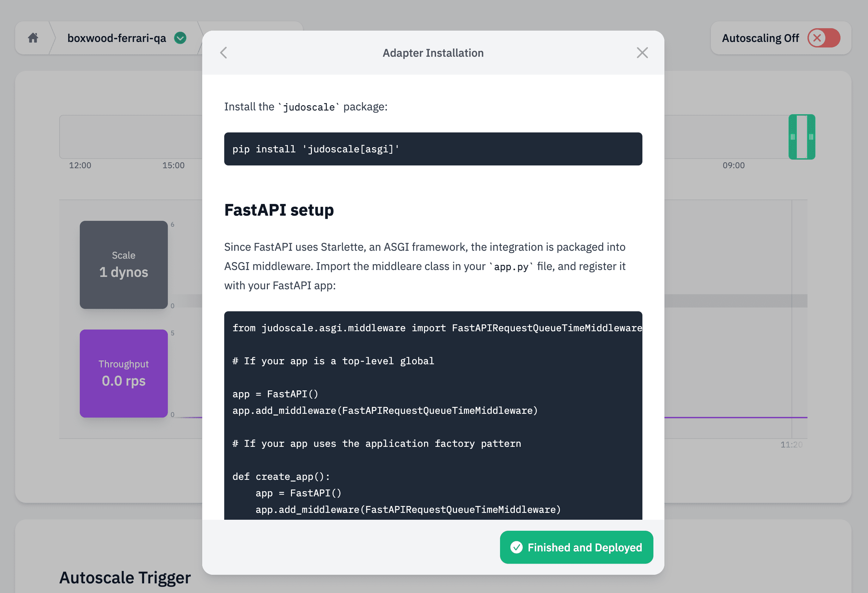
Task: Click the left grip handle of the green range selector
Action: [x=793, y=137]
